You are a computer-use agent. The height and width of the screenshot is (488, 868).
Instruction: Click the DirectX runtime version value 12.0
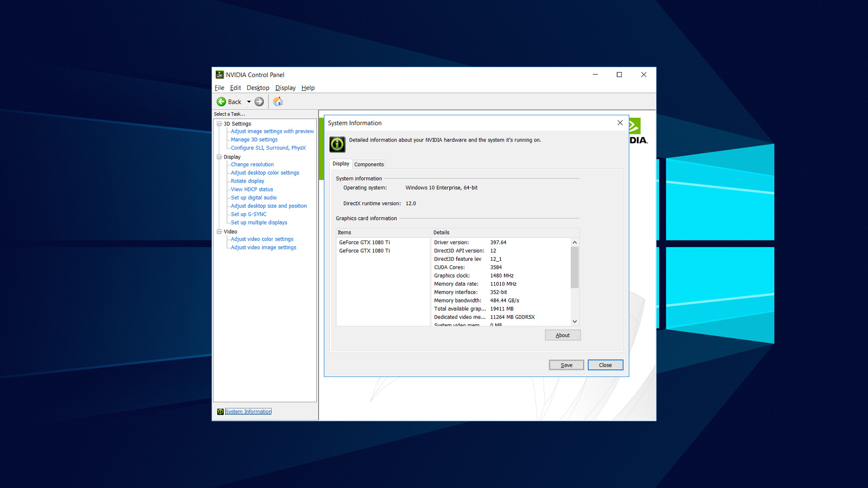point(411,203)
